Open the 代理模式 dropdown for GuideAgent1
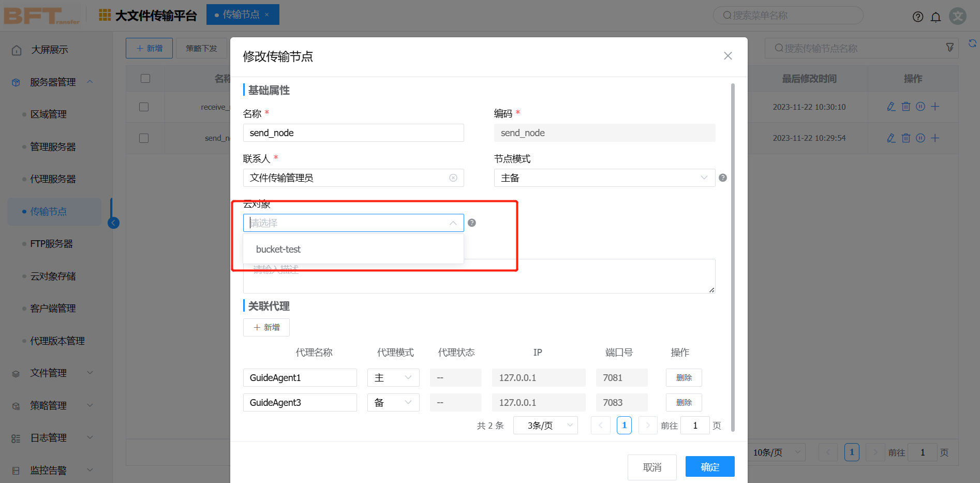 [393, 377]
